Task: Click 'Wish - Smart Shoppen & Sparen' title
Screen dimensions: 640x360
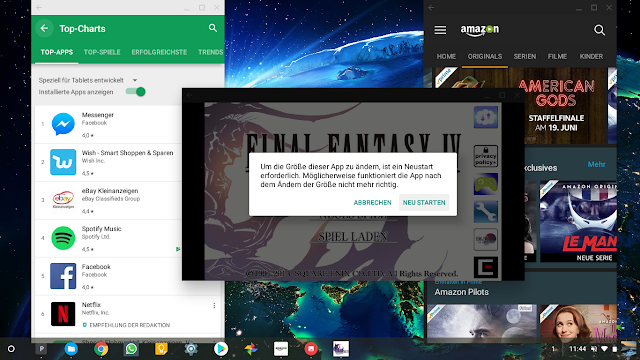Action: click(x=127, y=153)
